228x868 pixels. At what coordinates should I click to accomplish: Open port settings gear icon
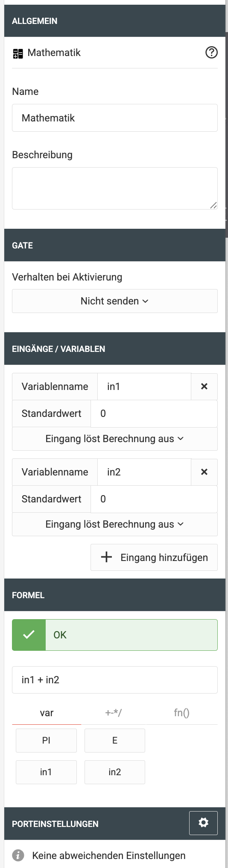[x=203, y=823]
